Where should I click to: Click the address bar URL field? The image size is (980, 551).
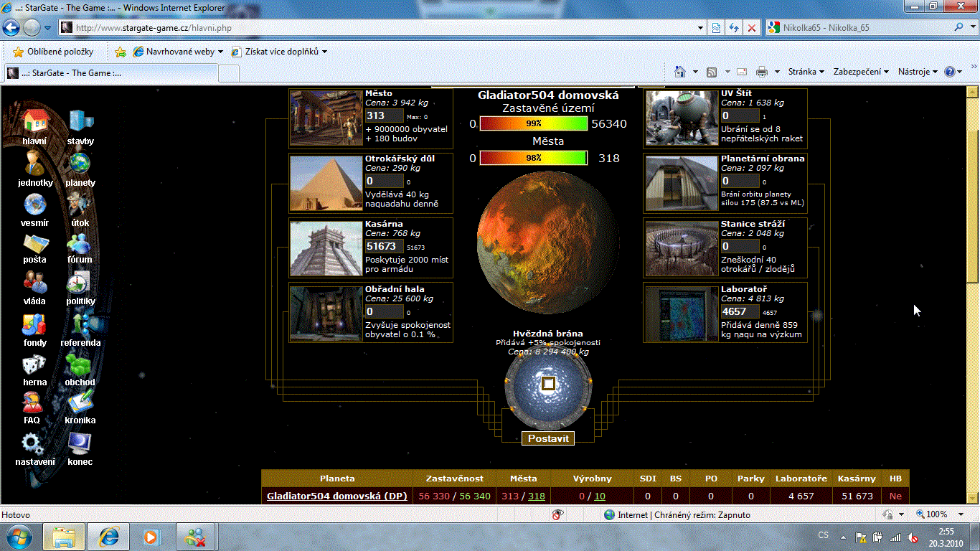click(377, 28)
